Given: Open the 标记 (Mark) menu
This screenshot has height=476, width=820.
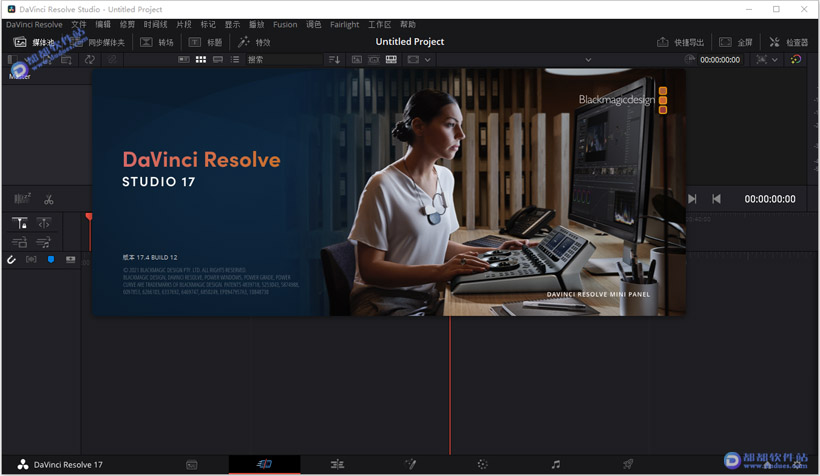Looking at the screenshot, I should 208,25.
